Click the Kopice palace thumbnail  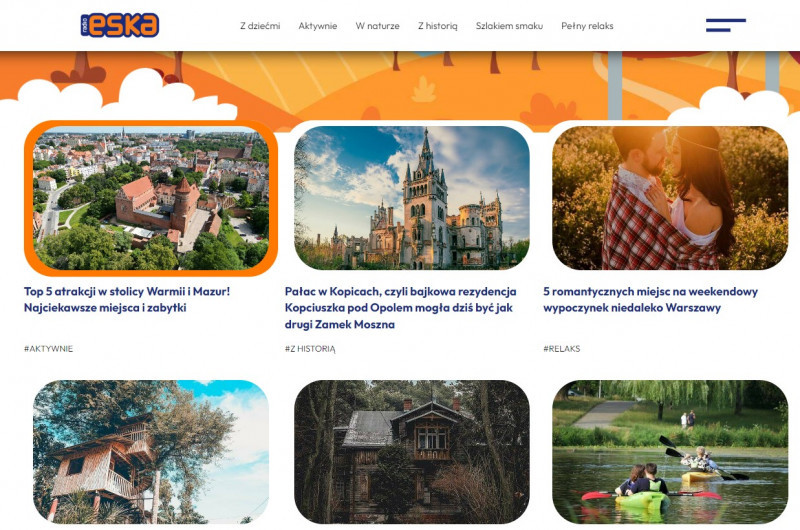click(412, 198)
